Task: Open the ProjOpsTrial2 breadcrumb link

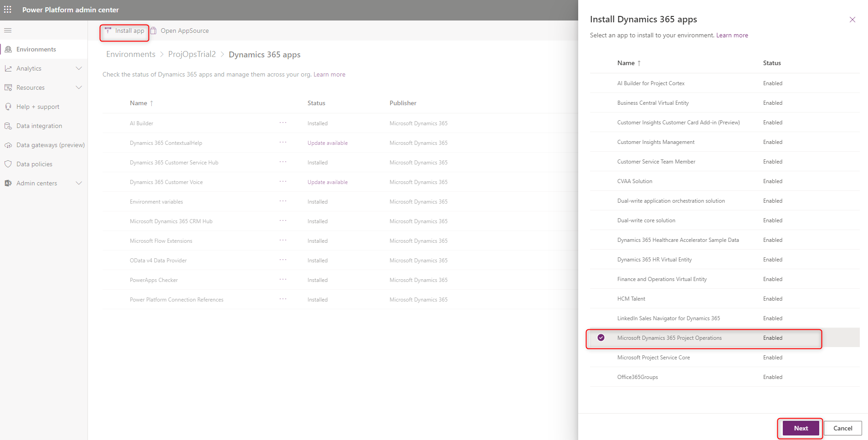Action: coord(192,54)
